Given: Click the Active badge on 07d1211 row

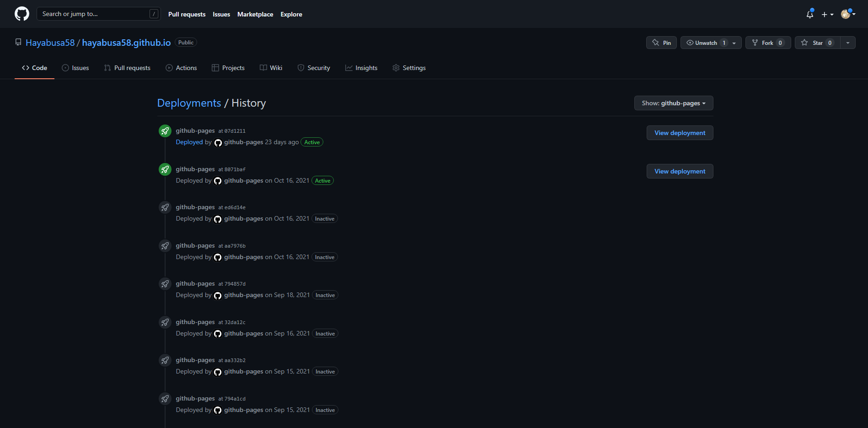Looking at the screenshot, I should click(x=312, y=142).
